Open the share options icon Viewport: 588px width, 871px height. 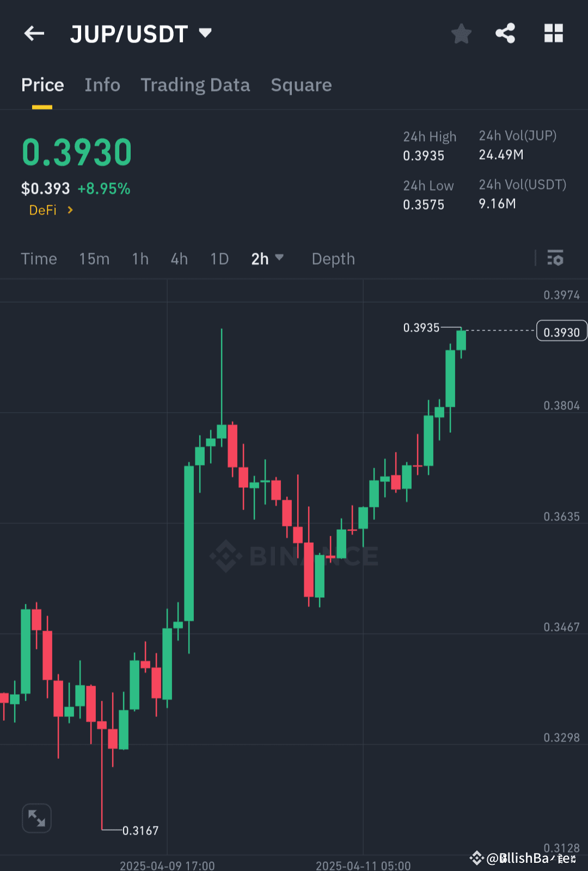coord(505,33)
